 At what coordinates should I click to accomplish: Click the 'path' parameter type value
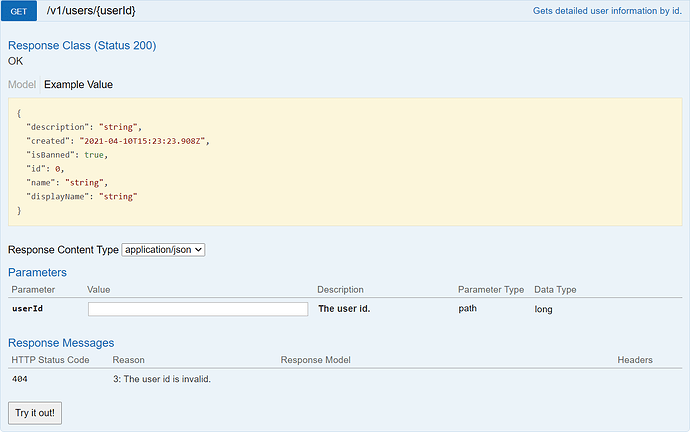pyautogui.click(x=467, y=308)
